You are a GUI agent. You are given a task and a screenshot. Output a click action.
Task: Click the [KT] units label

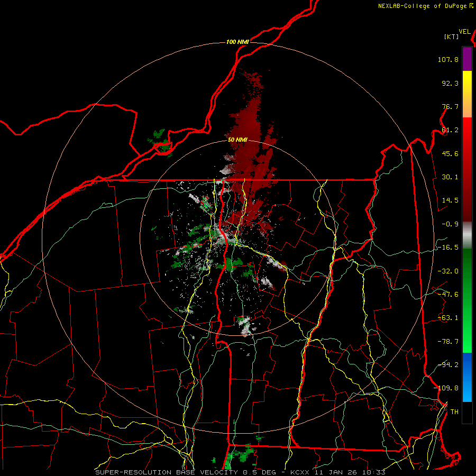click(x=452, y=36)
